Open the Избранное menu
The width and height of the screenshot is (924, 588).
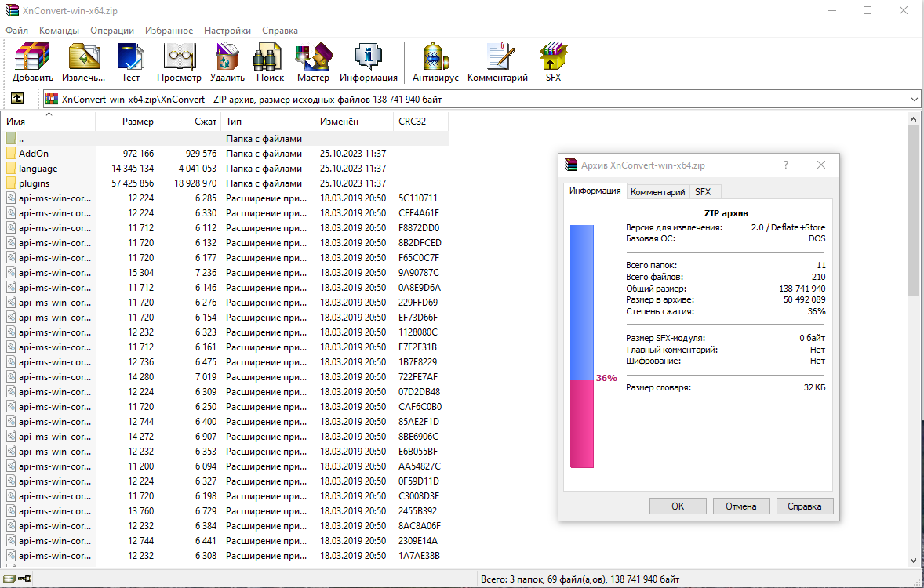click(169, 30)
